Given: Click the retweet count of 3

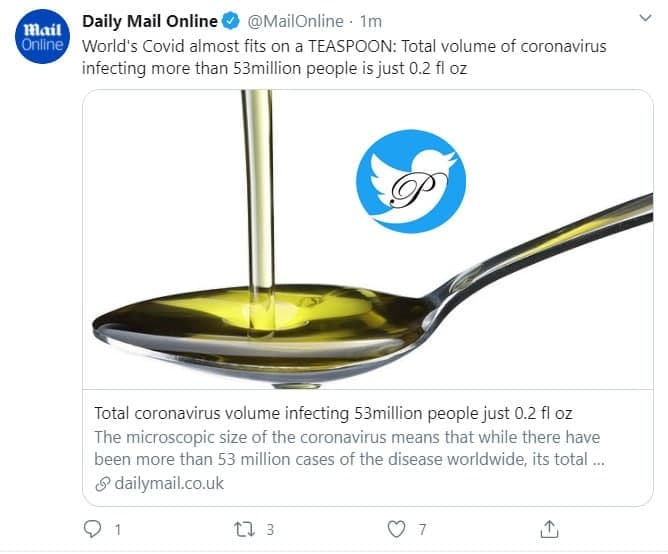Looking at the screenshot, I should 270,527.
